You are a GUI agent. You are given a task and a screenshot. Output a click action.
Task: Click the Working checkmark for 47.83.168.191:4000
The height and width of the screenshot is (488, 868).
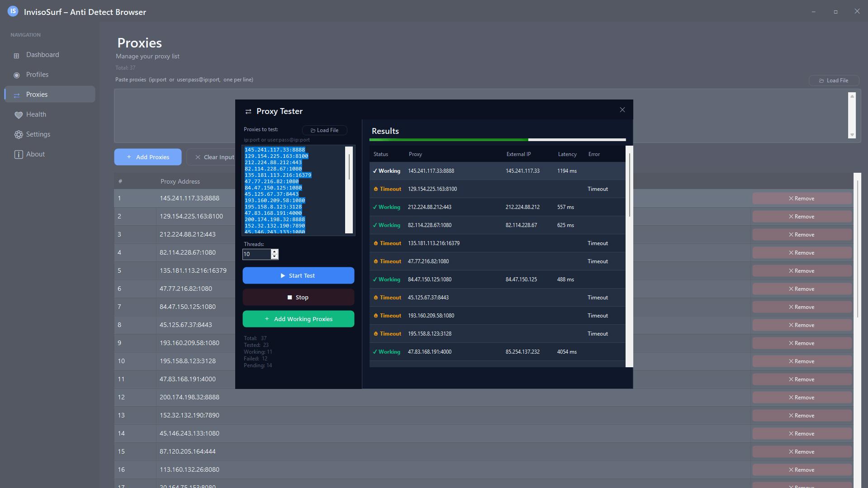point(375,352)
